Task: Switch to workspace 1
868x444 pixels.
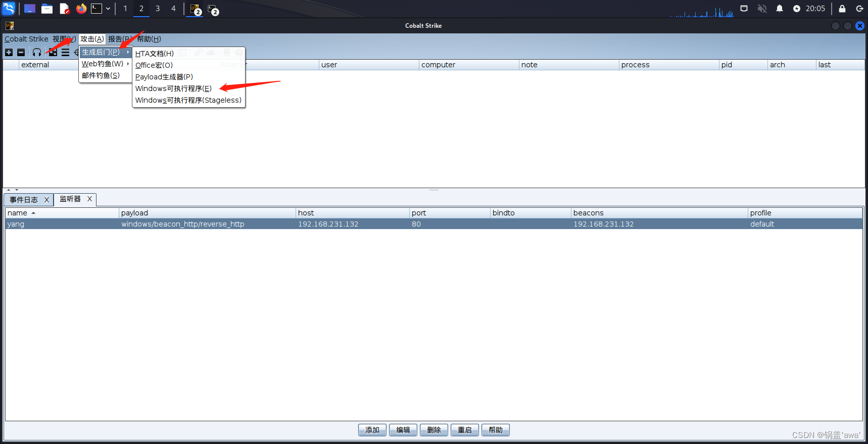Action: [x=125, y=9]
